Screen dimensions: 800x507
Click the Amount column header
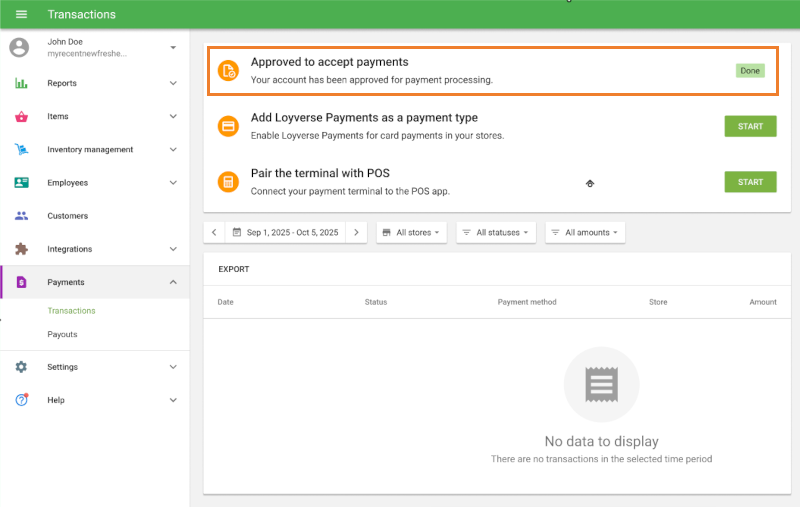point(763,302)
